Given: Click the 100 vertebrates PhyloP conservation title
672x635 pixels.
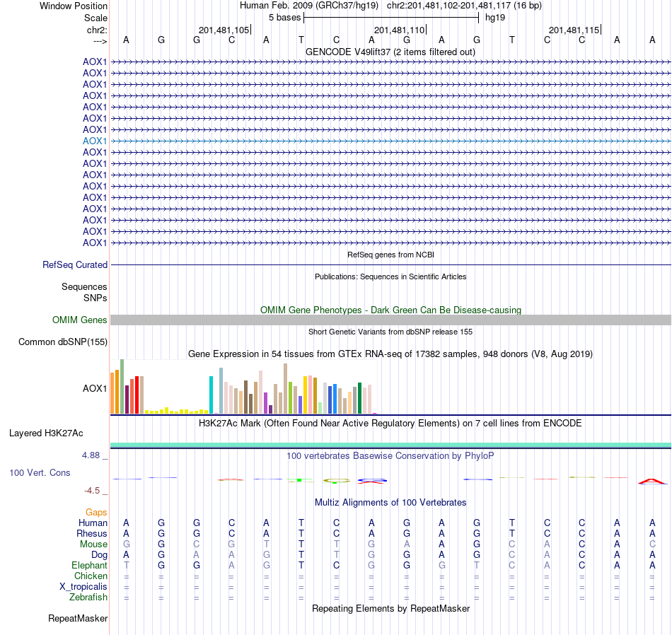Looking at the screenshot, I should [x=390, y=455].
